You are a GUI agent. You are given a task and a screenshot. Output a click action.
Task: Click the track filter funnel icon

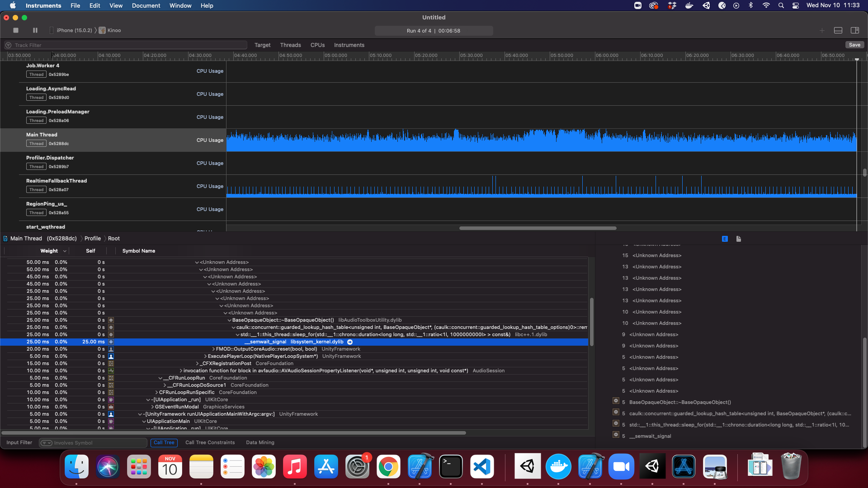(x=8, y=45)
